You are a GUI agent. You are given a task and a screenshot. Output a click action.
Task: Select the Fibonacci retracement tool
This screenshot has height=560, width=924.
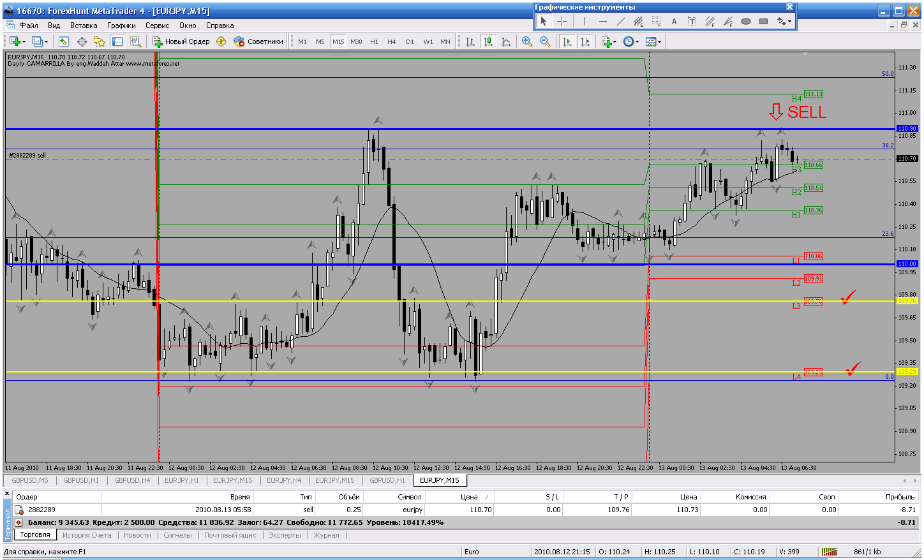[656, 21]
